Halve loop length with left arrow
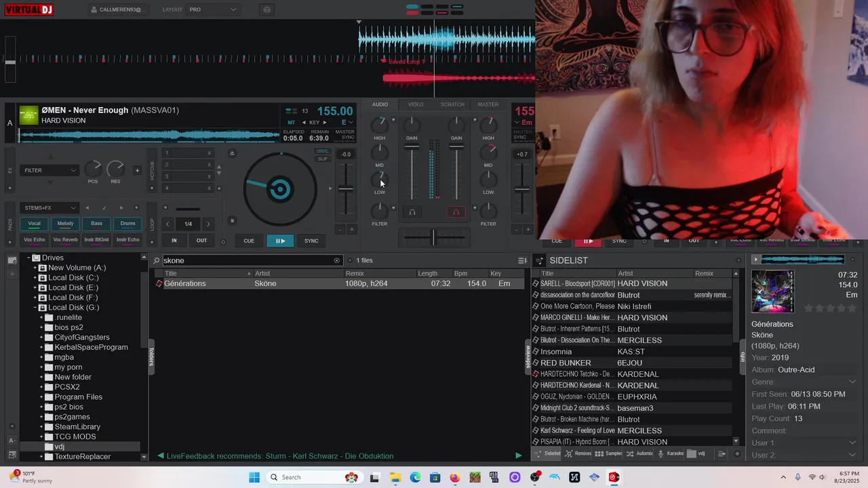Image resolution: width=868 pixels, height=488 pixels. (x=168, y=224)
